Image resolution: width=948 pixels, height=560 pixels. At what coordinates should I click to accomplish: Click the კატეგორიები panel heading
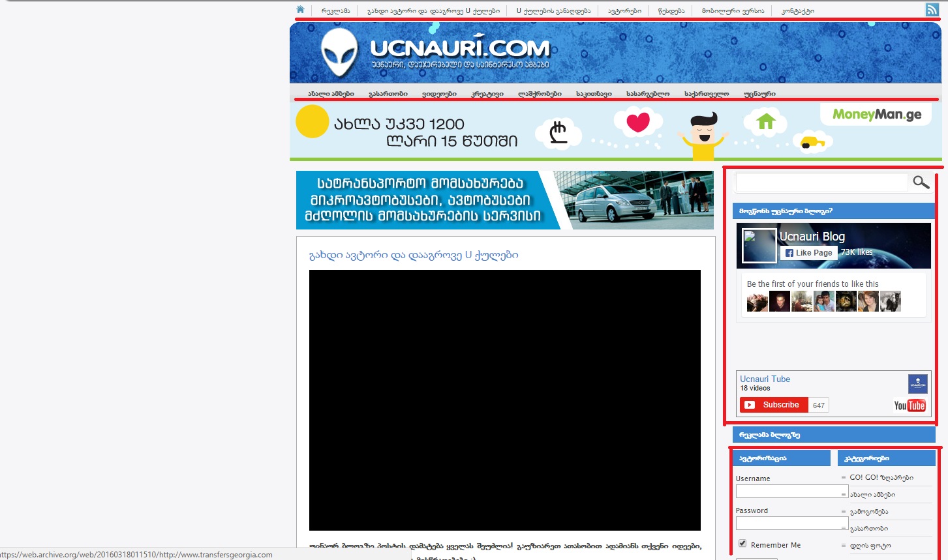(x=887, y=458)
